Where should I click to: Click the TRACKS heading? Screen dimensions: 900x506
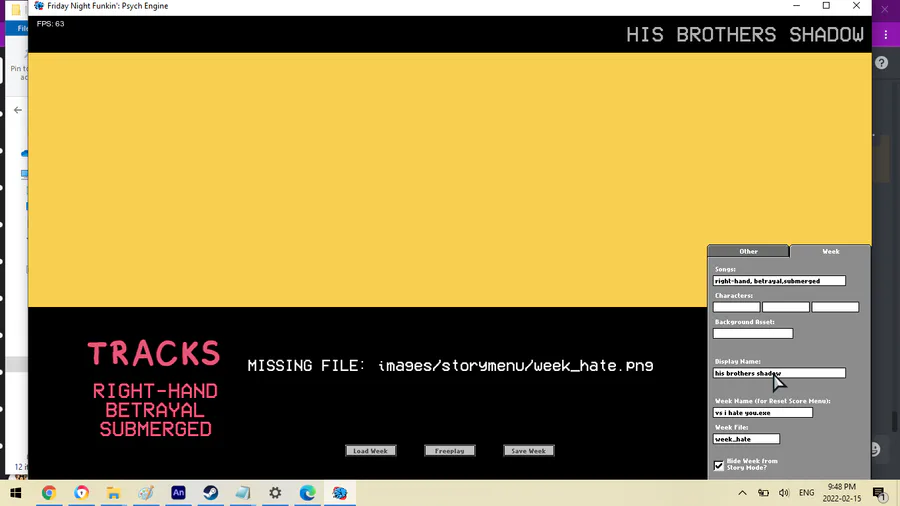coord(154,353)
